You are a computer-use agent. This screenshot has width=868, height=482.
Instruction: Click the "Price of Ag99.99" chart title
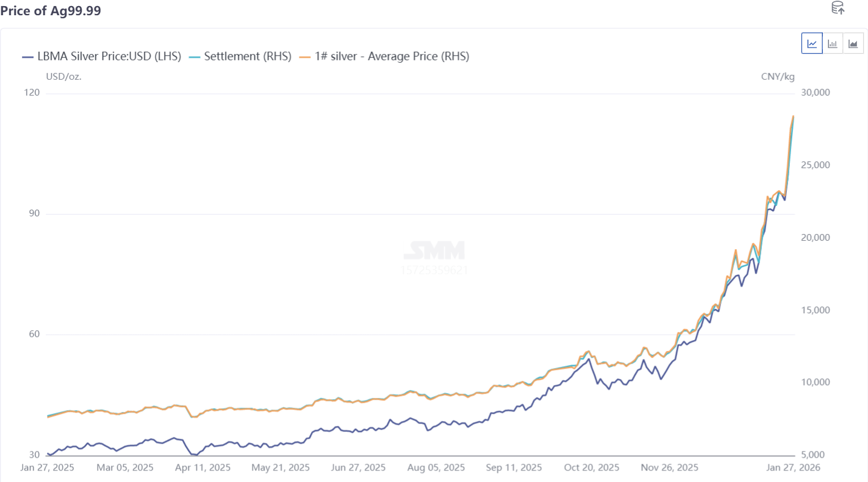(51, 11)
